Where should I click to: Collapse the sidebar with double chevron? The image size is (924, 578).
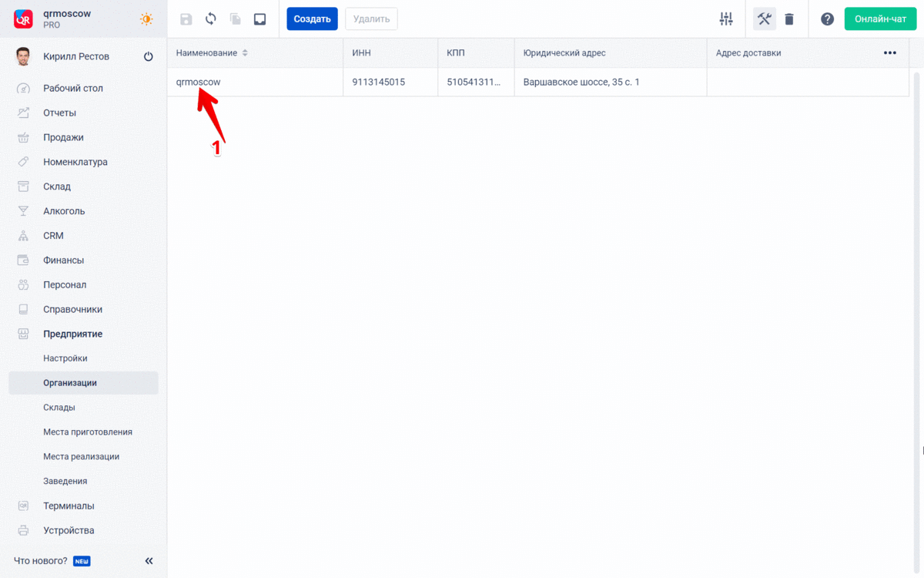[149, 561]
